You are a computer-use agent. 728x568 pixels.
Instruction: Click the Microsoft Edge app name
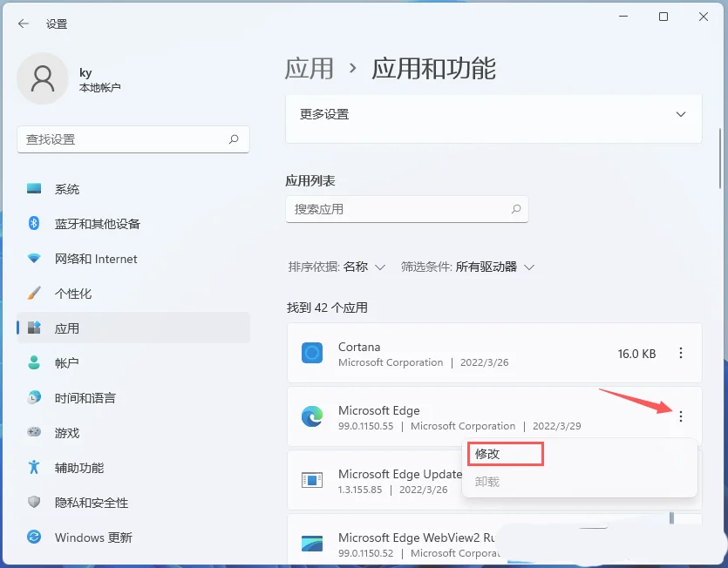379,410
